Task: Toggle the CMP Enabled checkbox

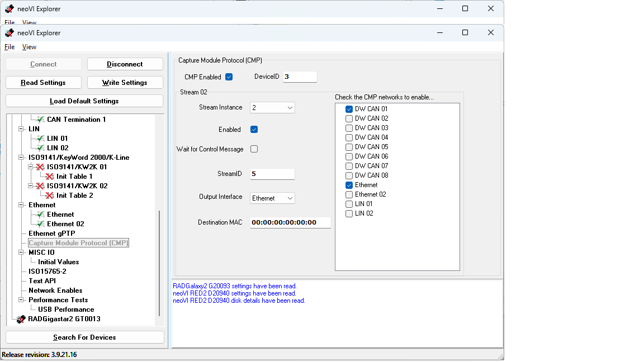Action: [x=229, y=77]
